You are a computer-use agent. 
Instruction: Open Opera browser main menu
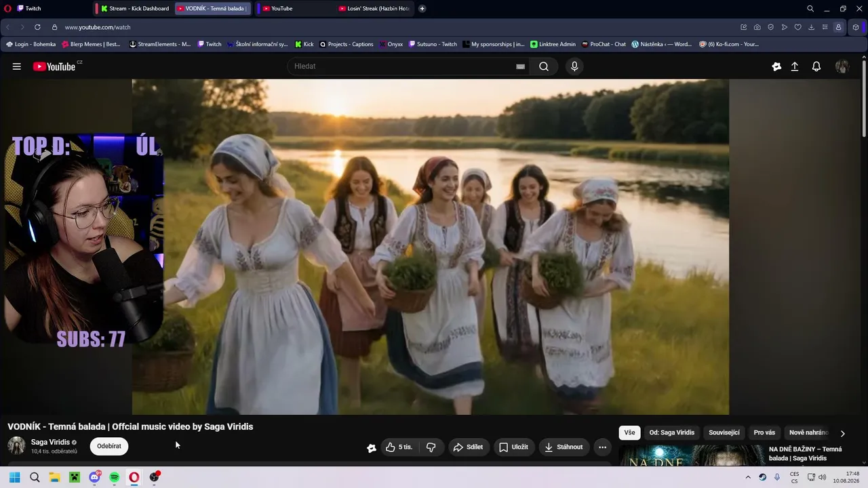(8, 8)
